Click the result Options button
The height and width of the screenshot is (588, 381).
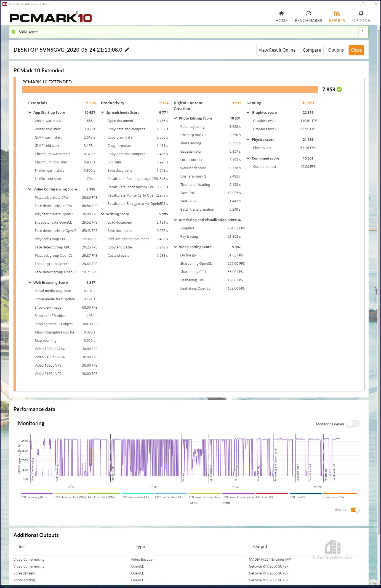pyautogui.click(x=336, y=50)
